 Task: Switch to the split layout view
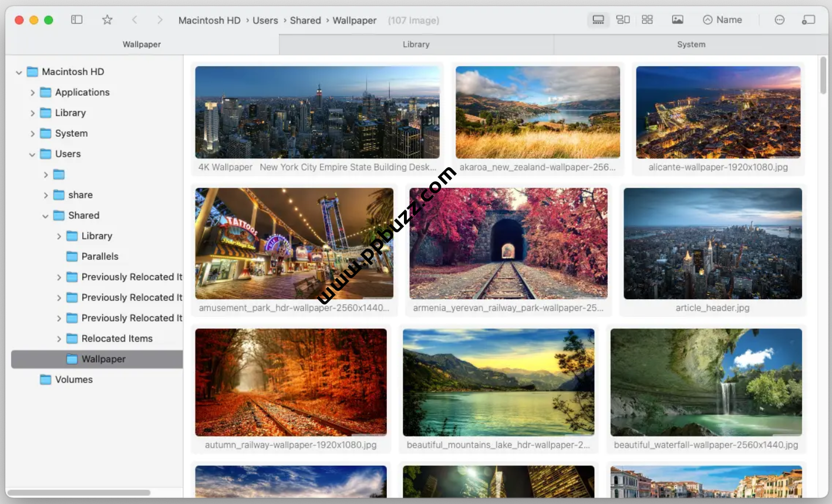tap(623, 20)
